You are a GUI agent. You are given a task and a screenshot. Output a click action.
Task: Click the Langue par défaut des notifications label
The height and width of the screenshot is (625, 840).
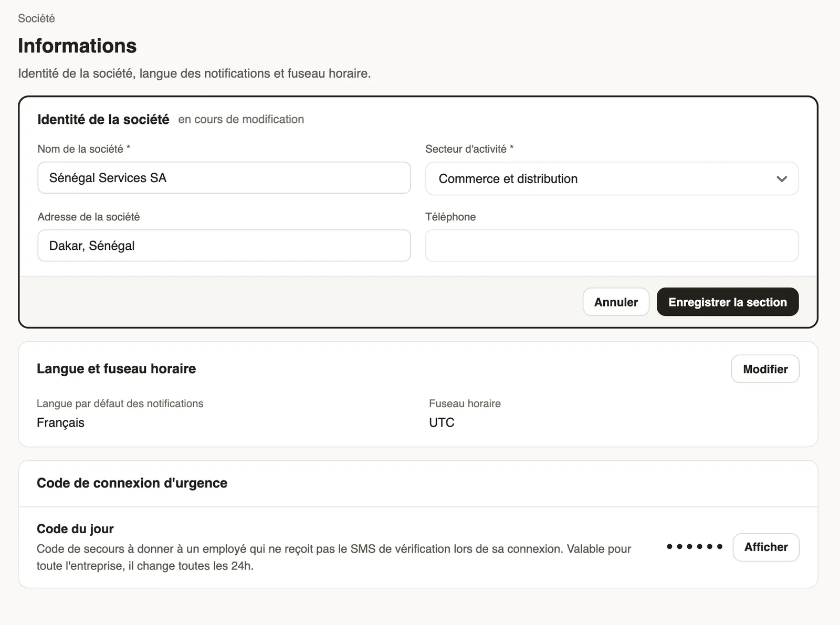(120, 404)
